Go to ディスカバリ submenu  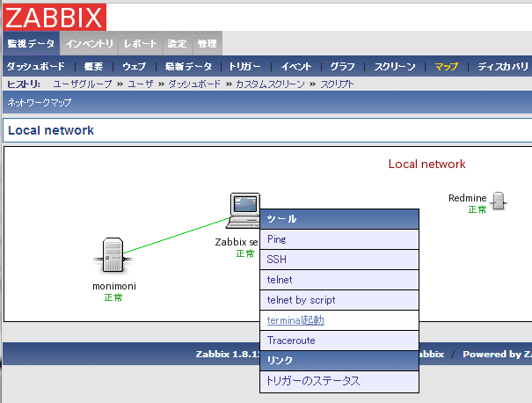click(503, 66)
